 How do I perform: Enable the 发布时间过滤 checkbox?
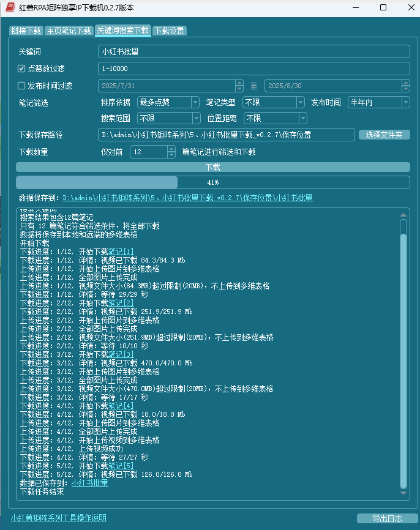tap(21, 86)
